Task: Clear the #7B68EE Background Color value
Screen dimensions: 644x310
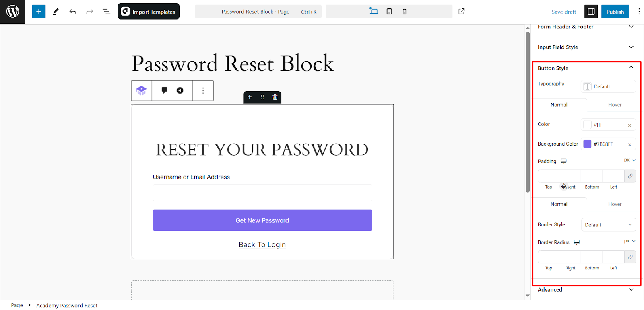Action: coord(630,145)
